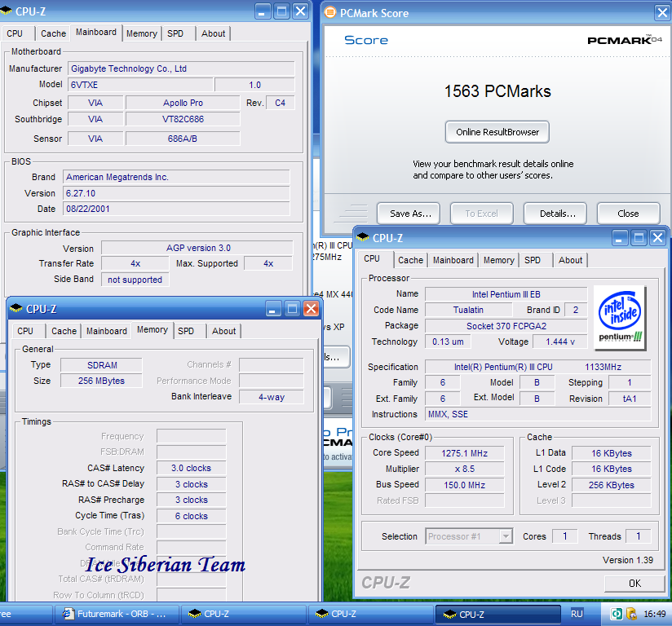Click OK in the CPU-Z Processor window
This screenshot has height=626, width=672.
point(634,583)
